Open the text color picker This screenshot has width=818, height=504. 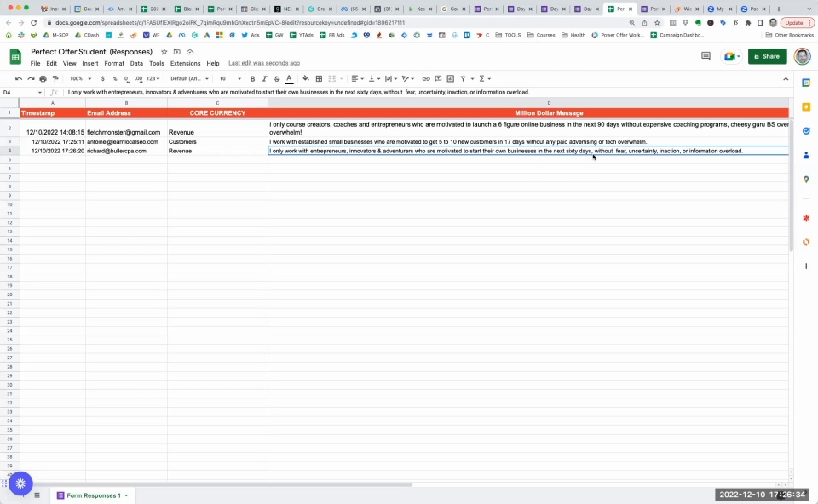coord(289,78)
